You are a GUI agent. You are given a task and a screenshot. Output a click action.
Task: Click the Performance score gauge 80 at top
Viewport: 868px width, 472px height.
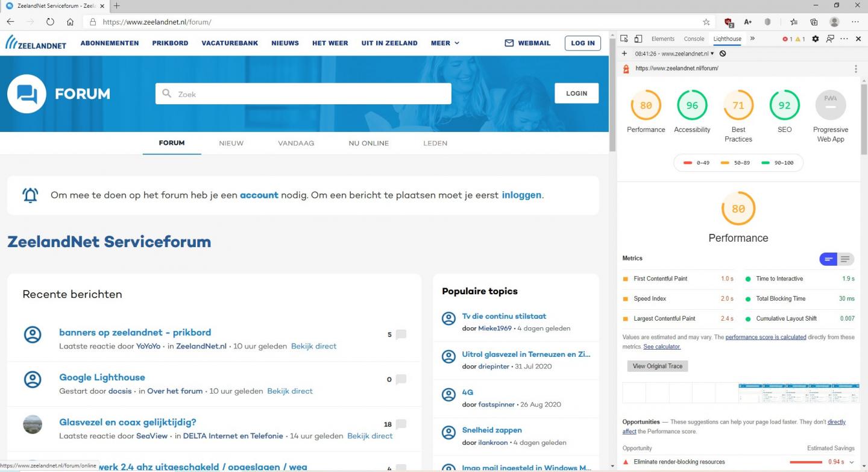click(646, 105)
